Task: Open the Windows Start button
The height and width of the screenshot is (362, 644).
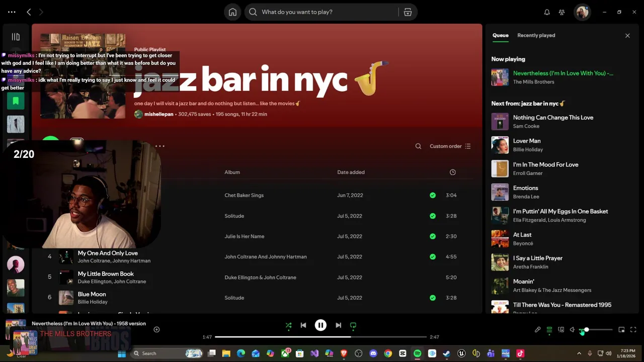Action: (122, 353)
